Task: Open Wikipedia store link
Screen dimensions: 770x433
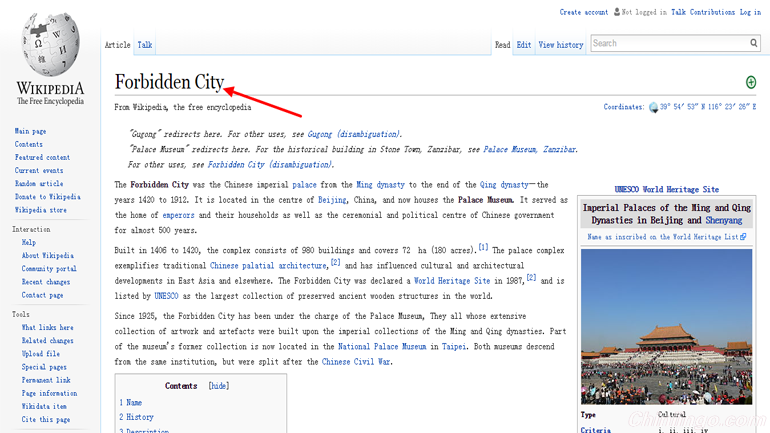Action: coord(41,210)
